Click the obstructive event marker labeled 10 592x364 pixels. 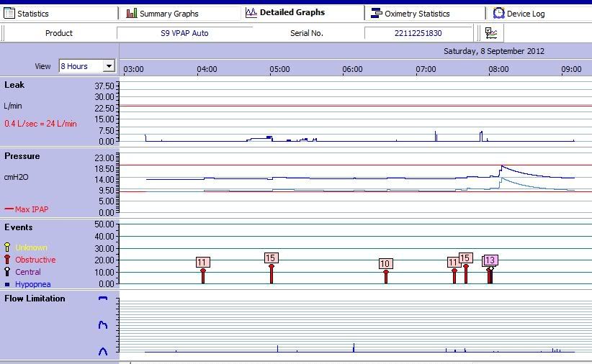tap(385, 265)
